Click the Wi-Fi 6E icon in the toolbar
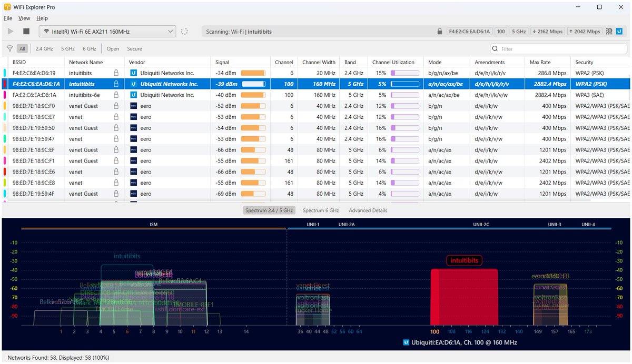 [610, 31]
